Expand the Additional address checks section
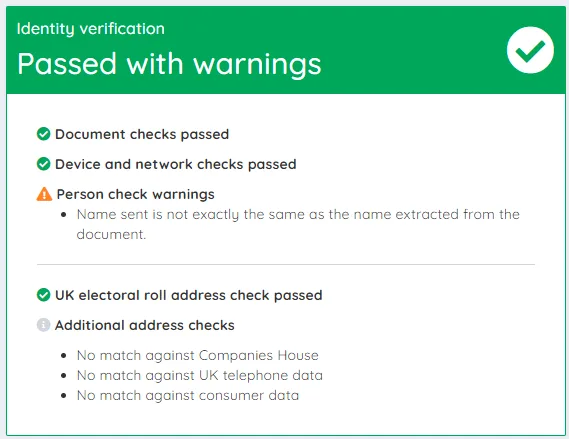Viewport: 569px width, 439px height. pyautogui.click(x=144, y=325)
